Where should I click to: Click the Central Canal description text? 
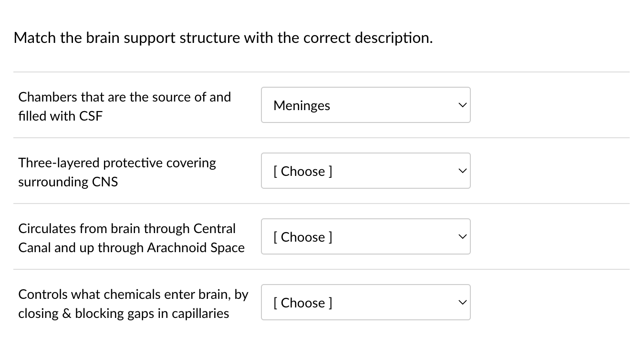point(131,238)
